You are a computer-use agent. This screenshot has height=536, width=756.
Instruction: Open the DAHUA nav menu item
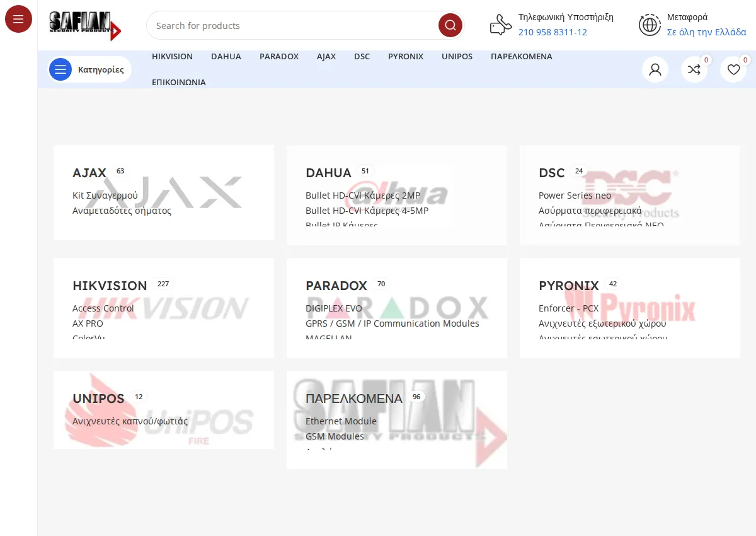click(x=226, y=56)
